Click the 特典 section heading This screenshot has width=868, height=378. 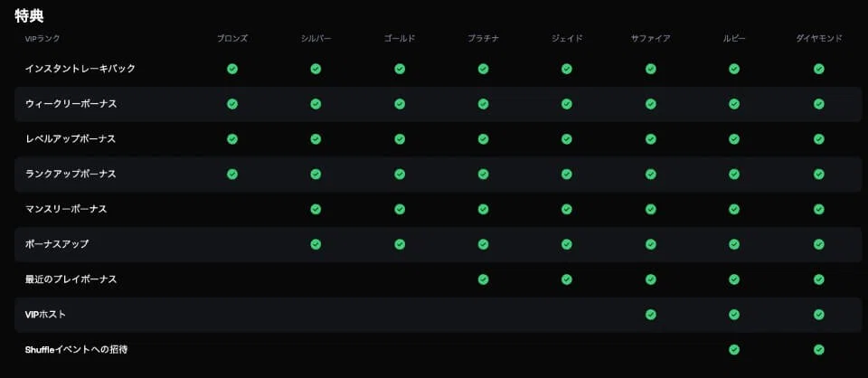coord(30,15)
